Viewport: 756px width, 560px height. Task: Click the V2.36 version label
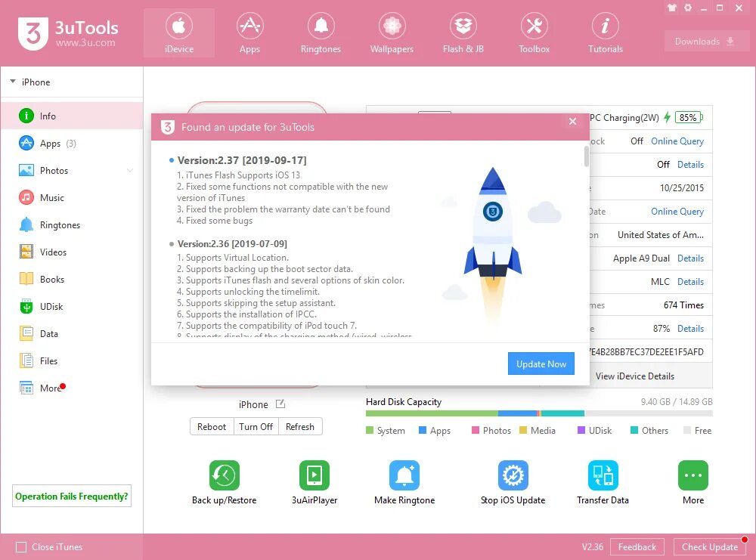[593, 547]
